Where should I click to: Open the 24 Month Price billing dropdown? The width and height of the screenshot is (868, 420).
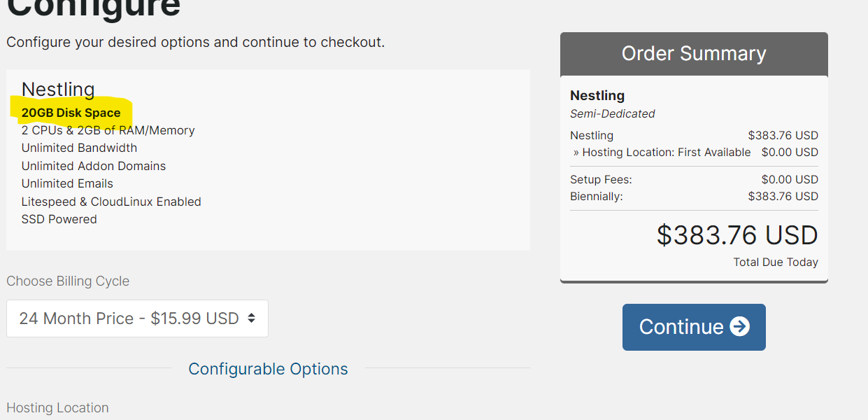pyautogui.click(x=137, y=318)
